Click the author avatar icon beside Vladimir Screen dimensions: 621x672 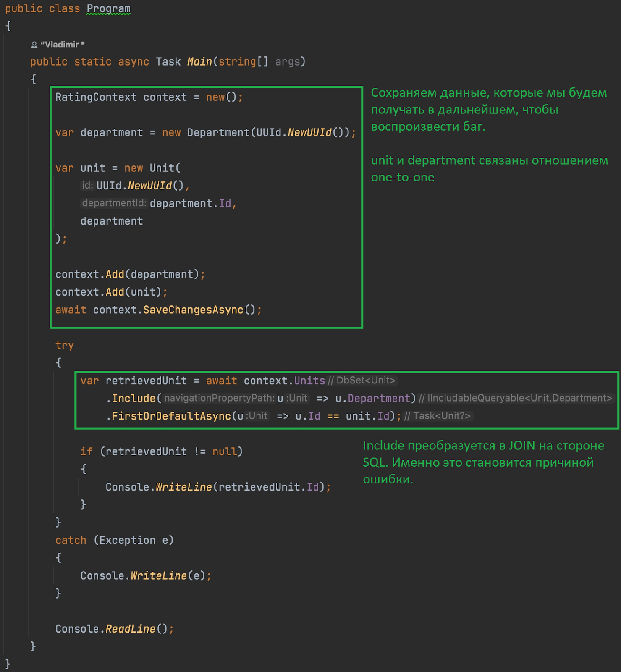(34, 45)
